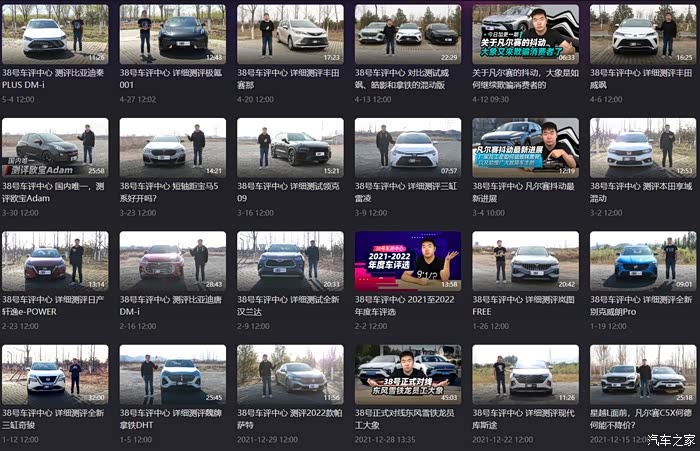Viewport: 700px width, 451px height.
Task: Click title '38号车评中心 凡尔赛抖动最新进展'
Action: coord(524,192)
